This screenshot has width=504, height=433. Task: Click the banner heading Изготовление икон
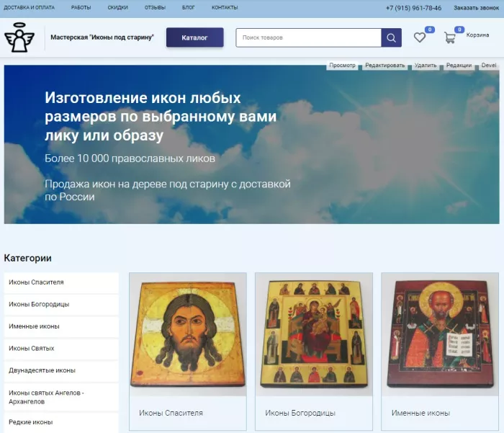(x=161, y=117)
